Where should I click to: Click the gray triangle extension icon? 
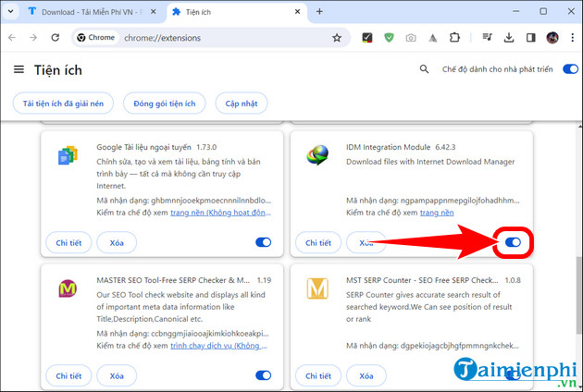pos(433,38)
